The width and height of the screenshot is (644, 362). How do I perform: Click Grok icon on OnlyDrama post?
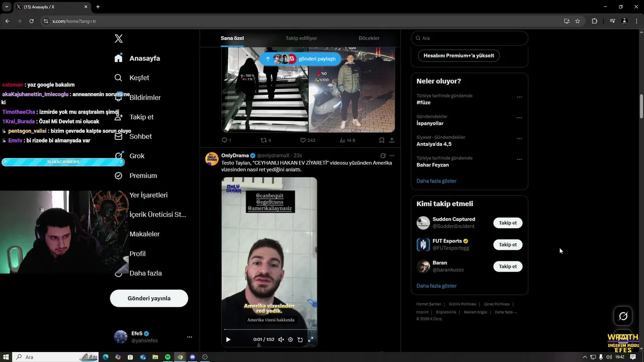click(x=383, y=156)
